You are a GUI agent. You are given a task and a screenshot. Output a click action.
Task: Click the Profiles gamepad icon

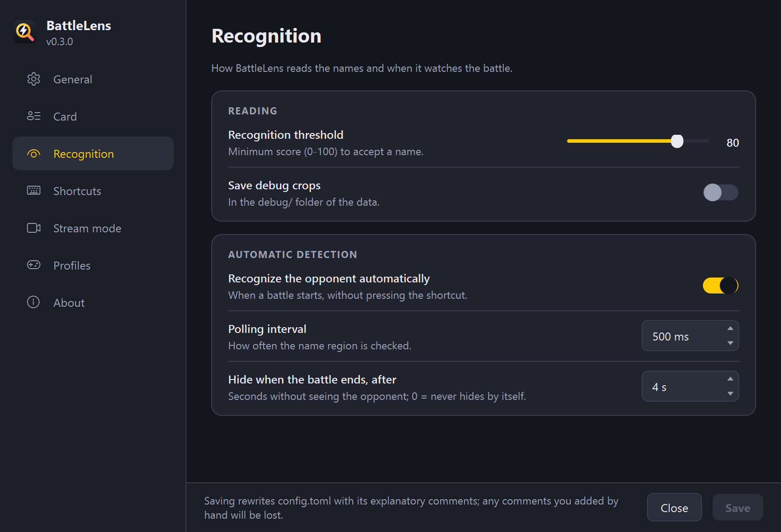(x=34, y=265)
